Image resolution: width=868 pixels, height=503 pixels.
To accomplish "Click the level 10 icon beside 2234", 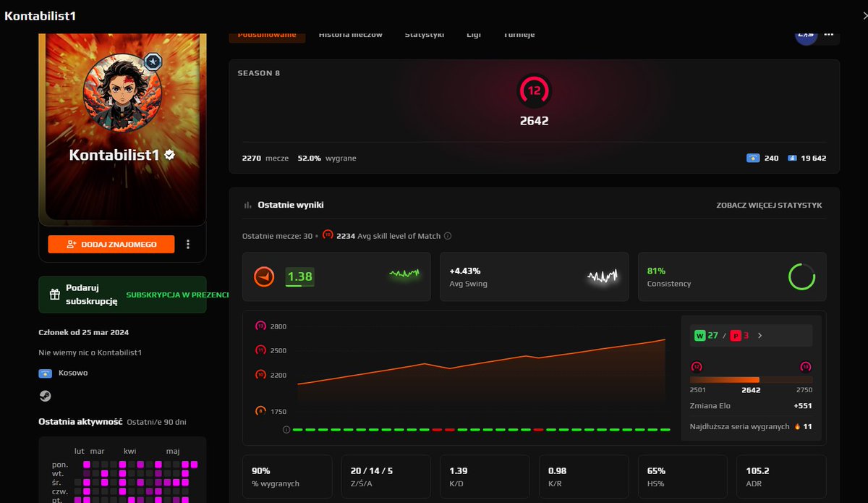I will point(328,235).
